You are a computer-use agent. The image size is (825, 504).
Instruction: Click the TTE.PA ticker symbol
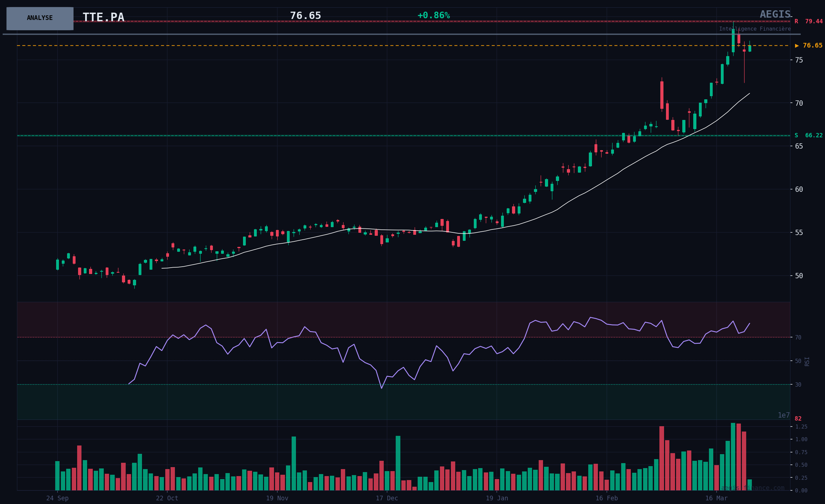[x=103, y=17]
